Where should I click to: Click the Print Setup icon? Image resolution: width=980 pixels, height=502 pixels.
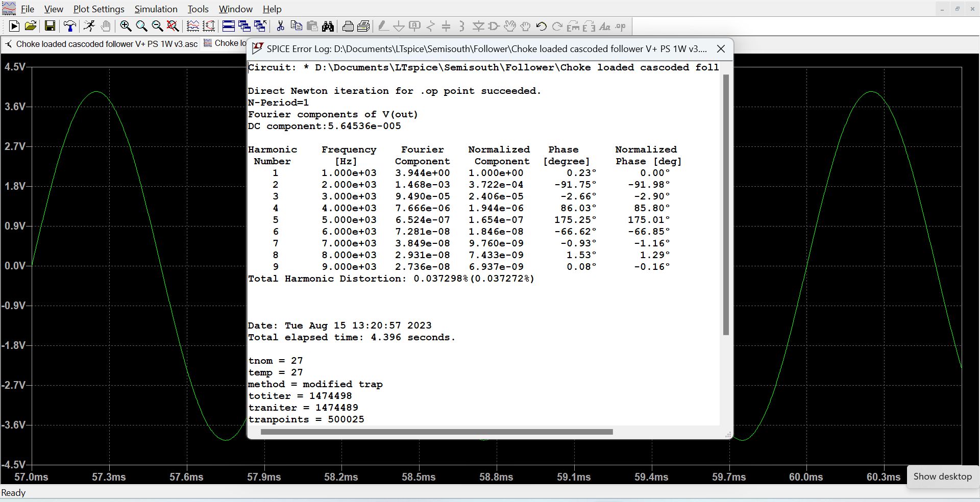[x=364, y=27]
